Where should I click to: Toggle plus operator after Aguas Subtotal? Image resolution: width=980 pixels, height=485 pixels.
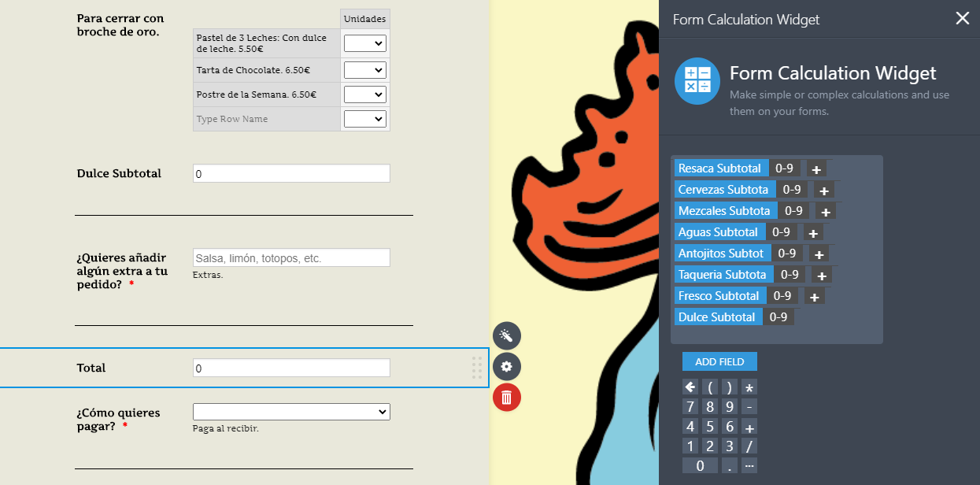pos(813,233)
